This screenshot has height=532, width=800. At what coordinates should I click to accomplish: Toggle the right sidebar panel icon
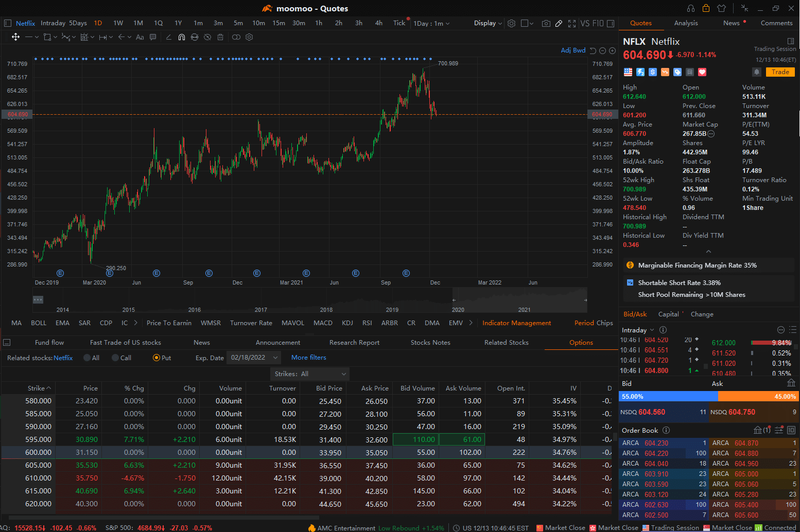611,23
